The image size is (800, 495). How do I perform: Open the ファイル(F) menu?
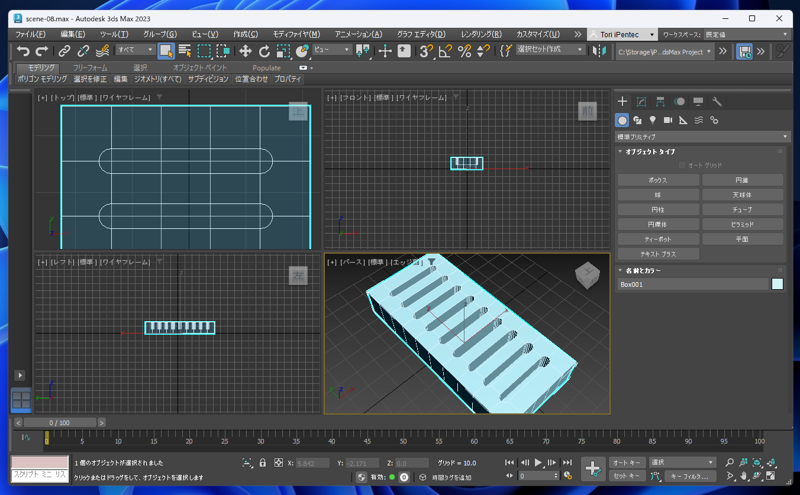(30, 34)
